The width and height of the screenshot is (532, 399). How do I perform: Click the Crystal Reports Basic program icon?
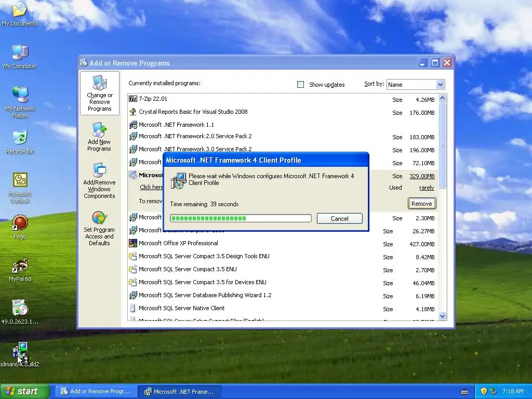pyautogui.click(x=133, y=112)
